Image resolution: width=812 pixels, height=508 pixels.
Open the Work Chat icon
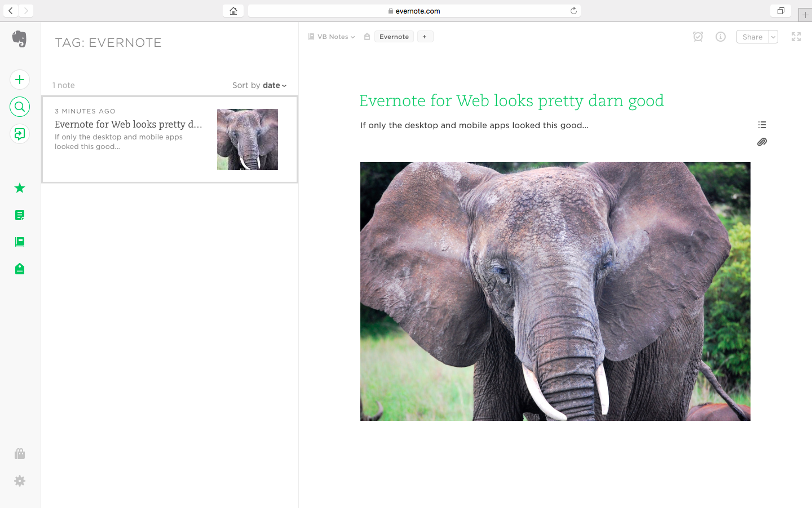point(20,134)
